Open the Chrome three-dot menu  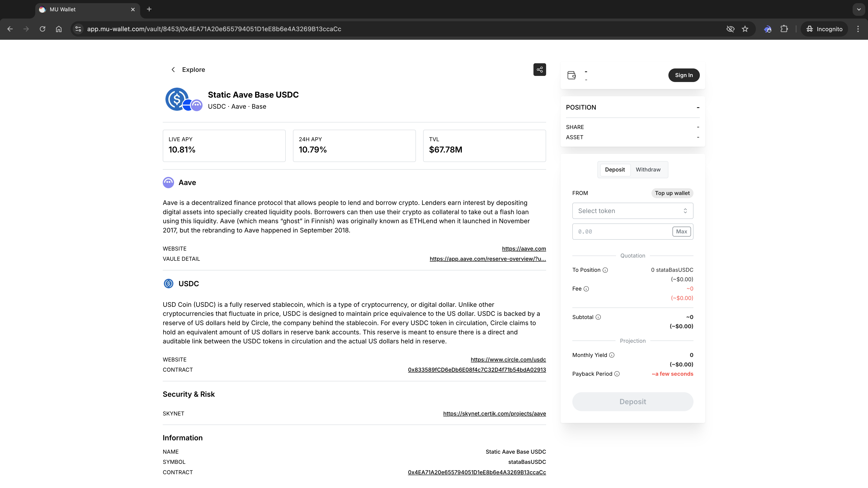[858, 29]
